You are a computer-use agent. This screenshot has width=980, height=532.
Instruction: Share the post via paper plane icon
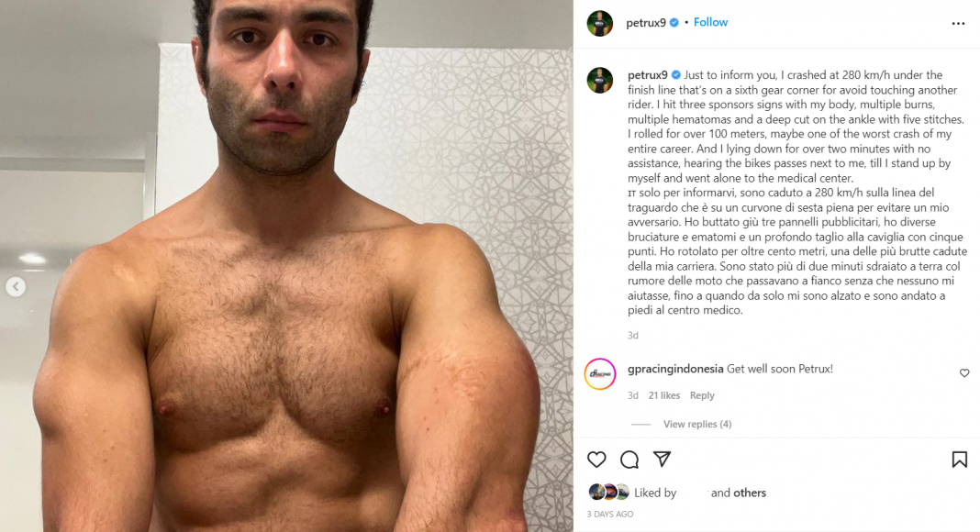(x=662, y=459)
